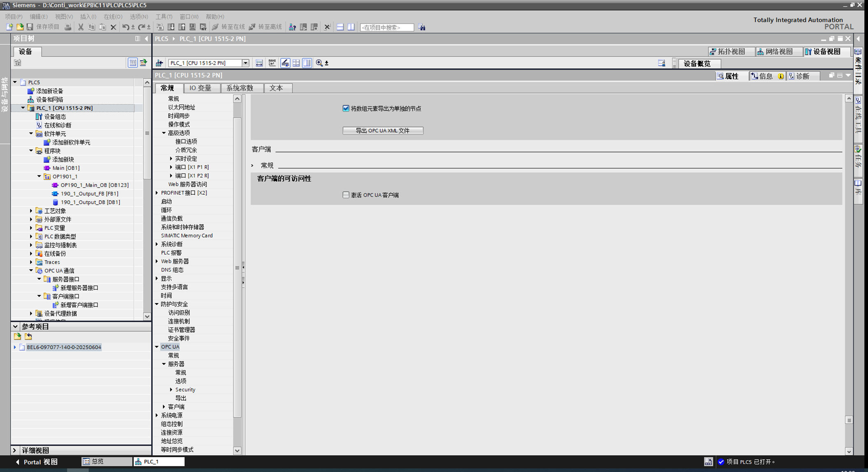Click the search binoculars icon
868x472 pixels.
click(422, 27)
